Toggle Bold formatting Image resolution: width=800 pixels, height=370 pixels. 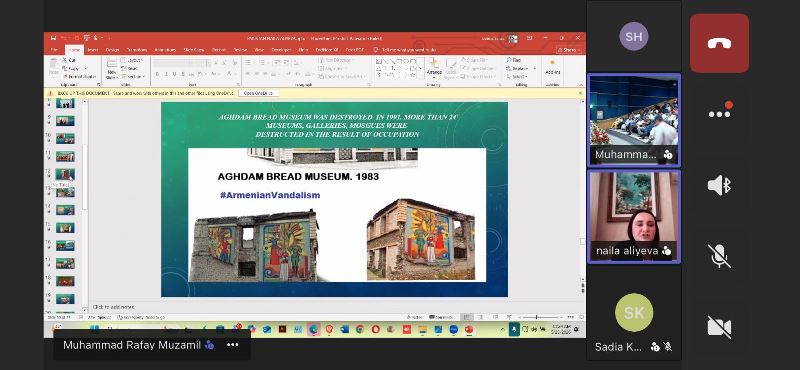[x=157, y=74]
